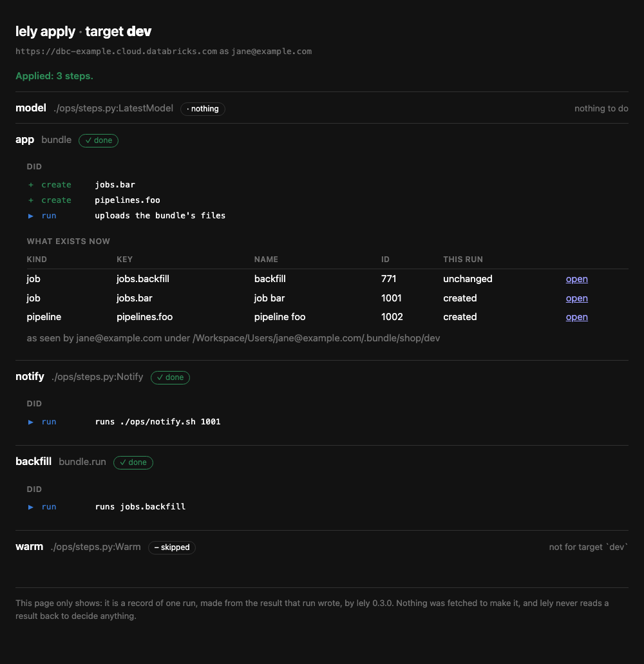Click the done badge on the notify step
The image size is (644, 664).
[170, 377]
